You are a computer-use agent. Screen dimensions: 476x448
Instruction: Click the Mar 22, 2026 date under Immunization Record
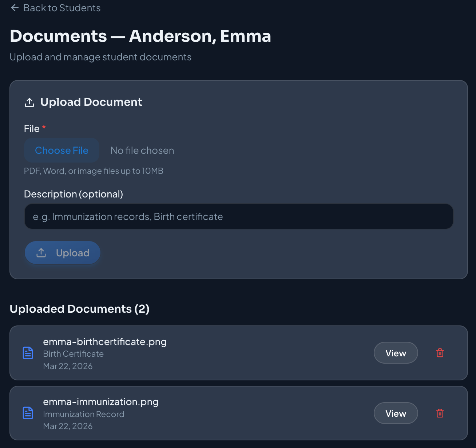coord(68,426)
